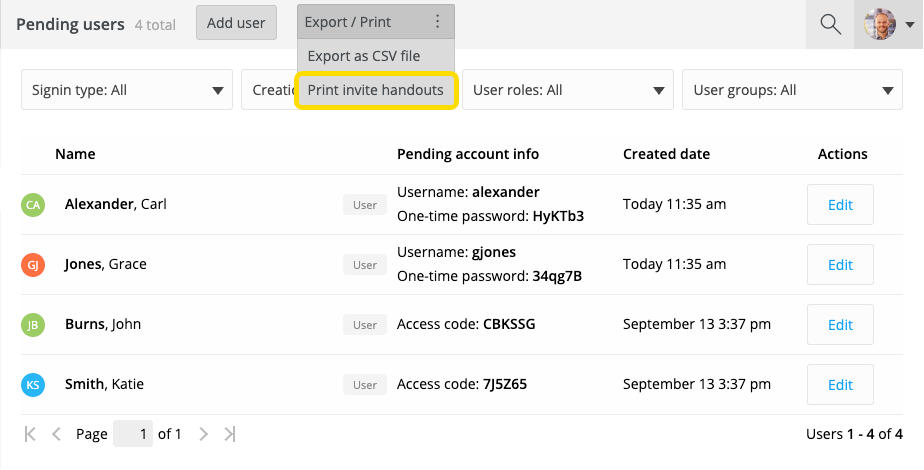This screenshot has width=924, height=470.
Task: Go to the first page arrow
Action: 30,434
